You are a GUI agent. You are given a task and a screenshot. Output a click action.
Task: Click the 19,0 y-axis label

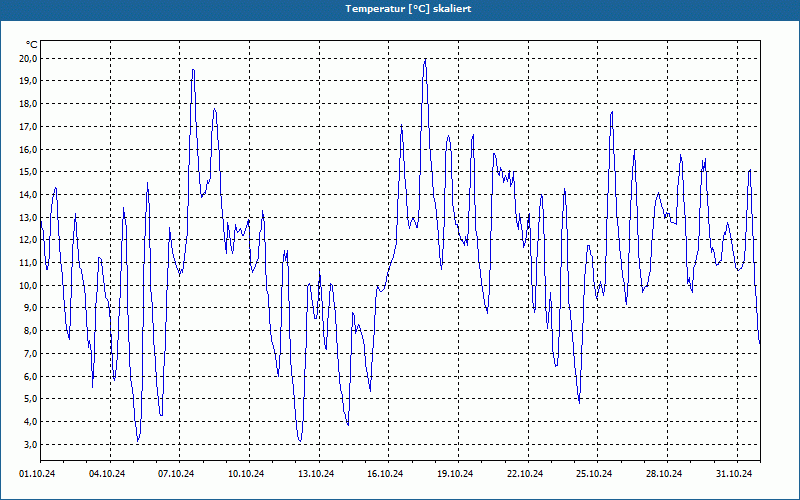pyautogui.click(x=28, y=81)
